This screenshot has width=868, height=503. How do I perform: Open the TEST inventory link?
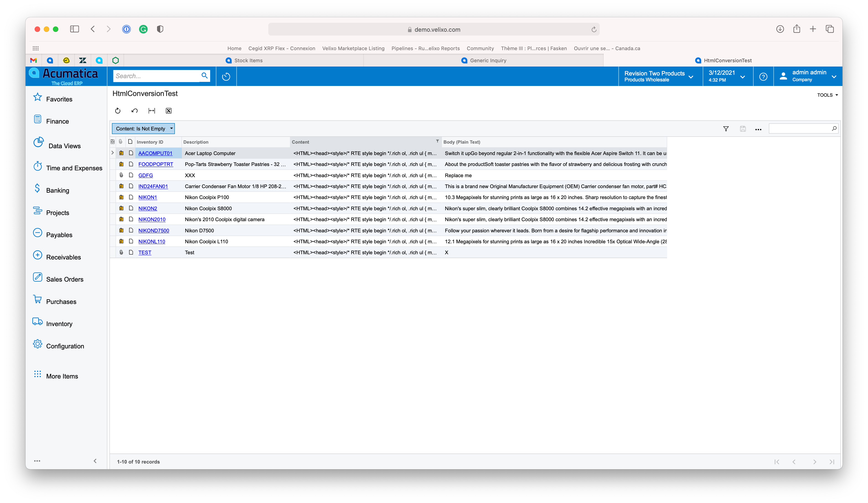(145, 253)
